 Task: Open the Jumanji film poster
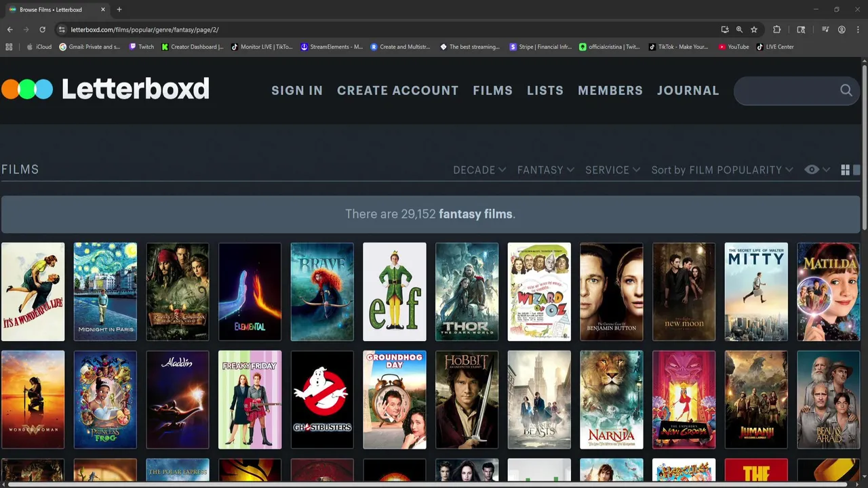click(756, 400)
